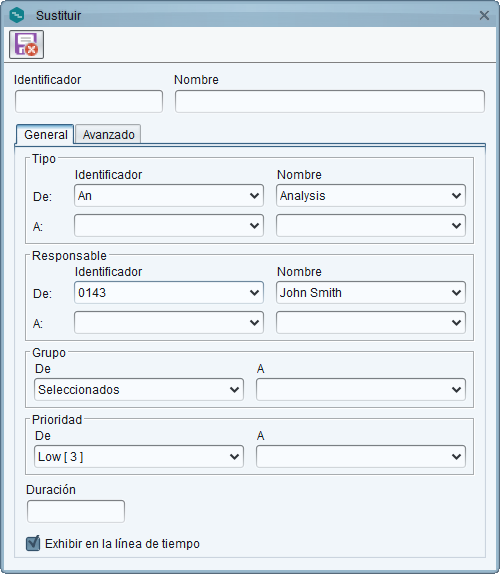The image size is (500, 574).
Task: Expand the Grupo A dropdown
Action: 361,390
